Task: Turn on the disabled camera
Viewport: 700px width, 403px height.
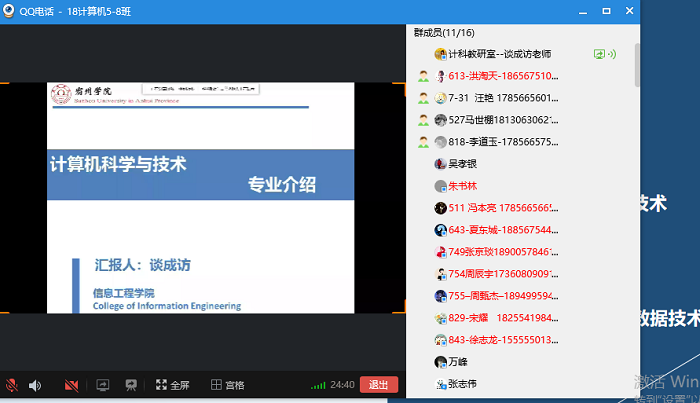Action: pos(71,385)
